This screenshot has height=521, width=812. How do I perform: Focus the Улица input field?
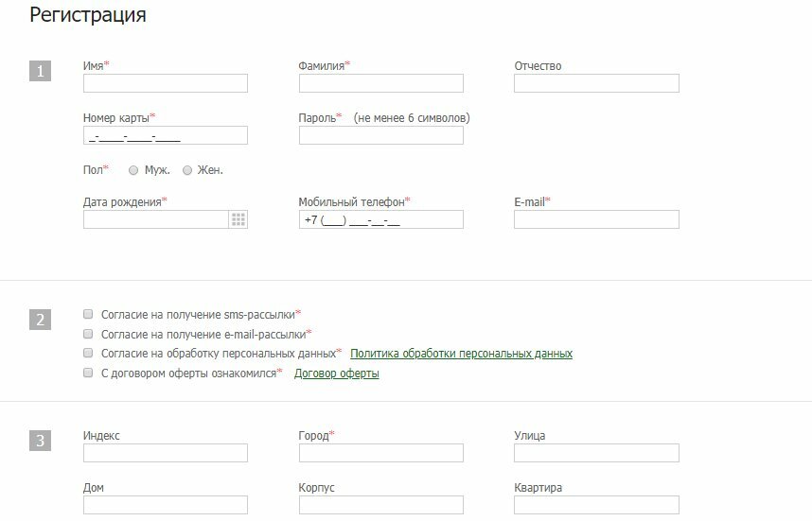click(x=596, y=453)
